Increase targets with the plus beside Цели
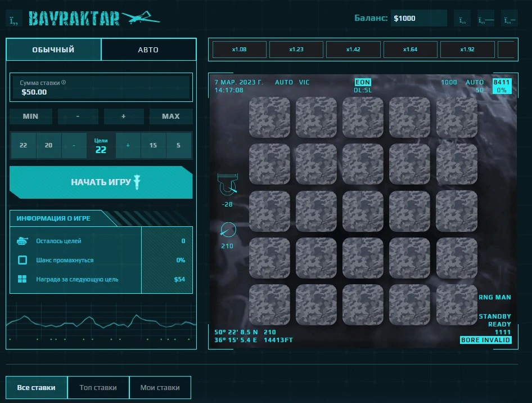 point(128,145)
